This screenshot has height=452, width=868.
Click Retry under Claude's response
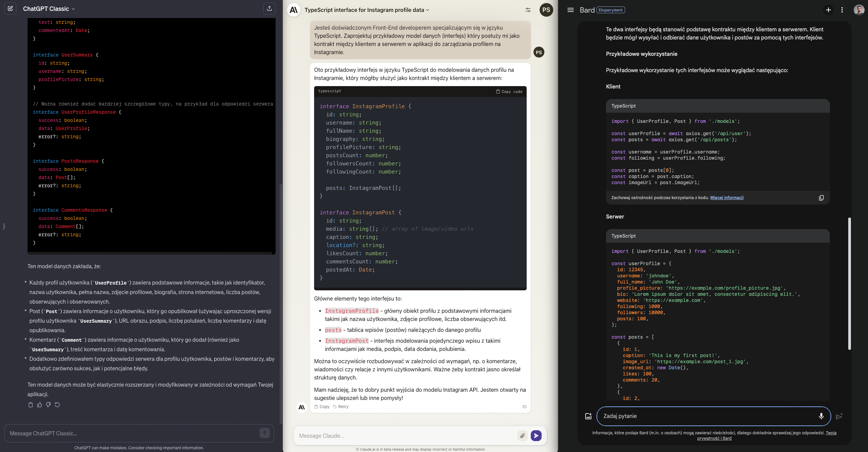click(x=341, y=407)
